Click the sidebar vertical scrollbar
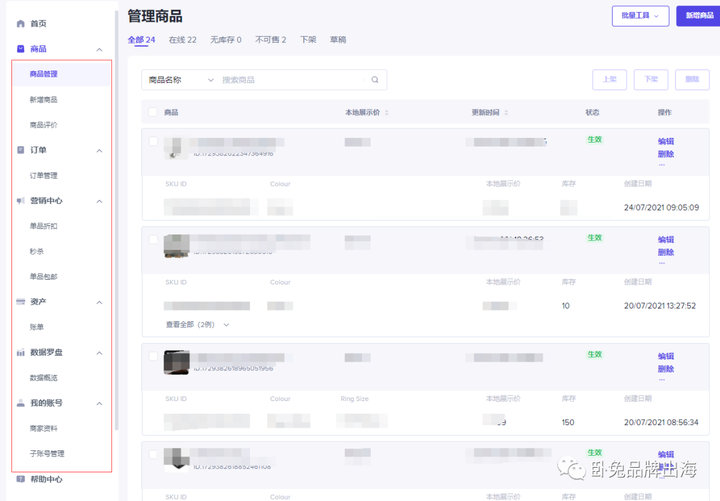This screenshot has height=501, width=720. click(117, 220)
